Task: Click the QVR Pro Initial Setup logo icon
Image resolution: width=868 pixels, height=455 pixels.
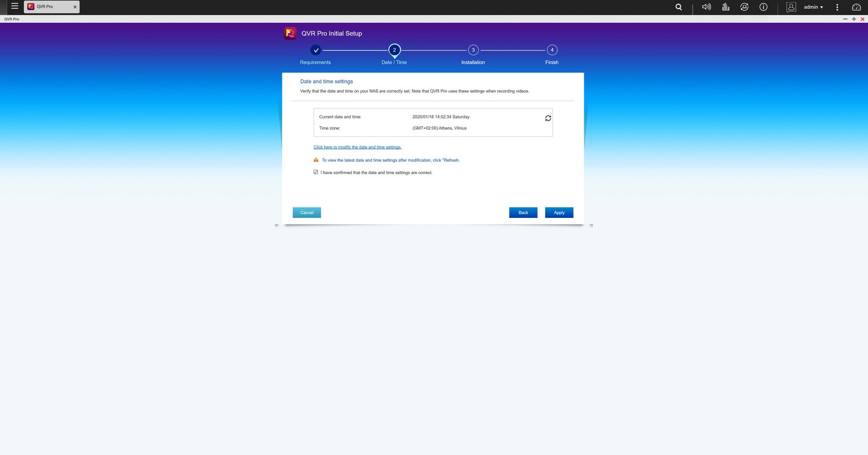Action: coord(290,33)
